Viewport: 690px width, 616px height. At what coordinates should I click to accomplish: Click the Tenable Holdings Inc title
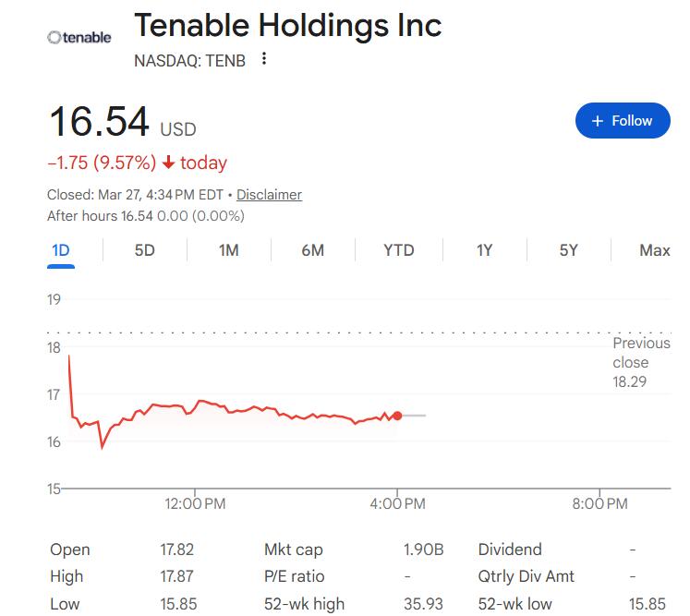pyautogui.click(x=287, y=26)
